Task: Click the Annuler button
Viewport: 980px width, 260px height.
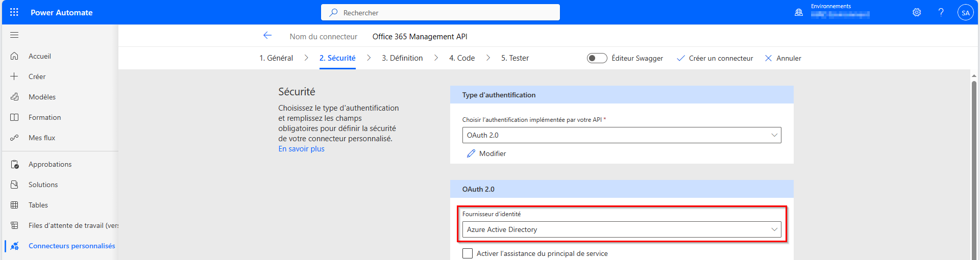Action: (x=783, y=58)
